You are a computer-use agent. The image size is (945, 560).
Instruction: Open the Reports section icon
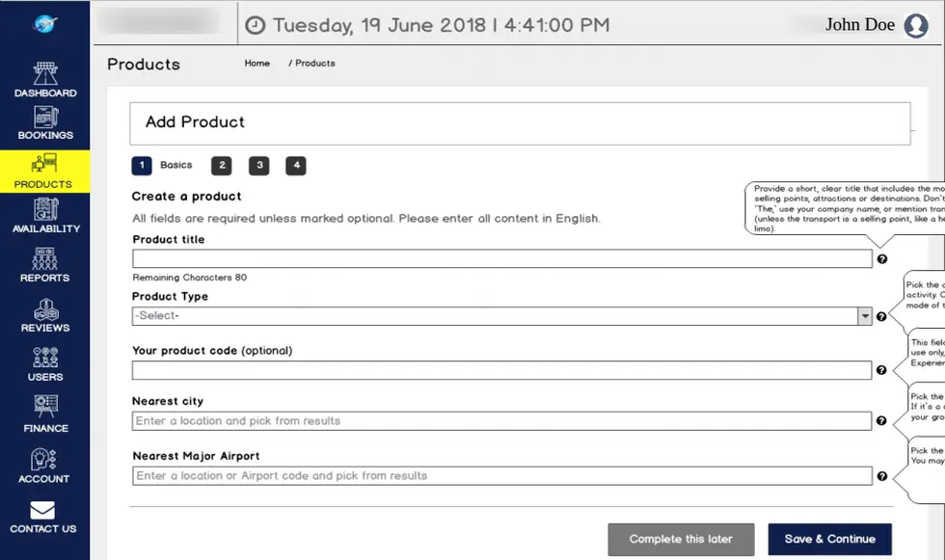[44, 258]
